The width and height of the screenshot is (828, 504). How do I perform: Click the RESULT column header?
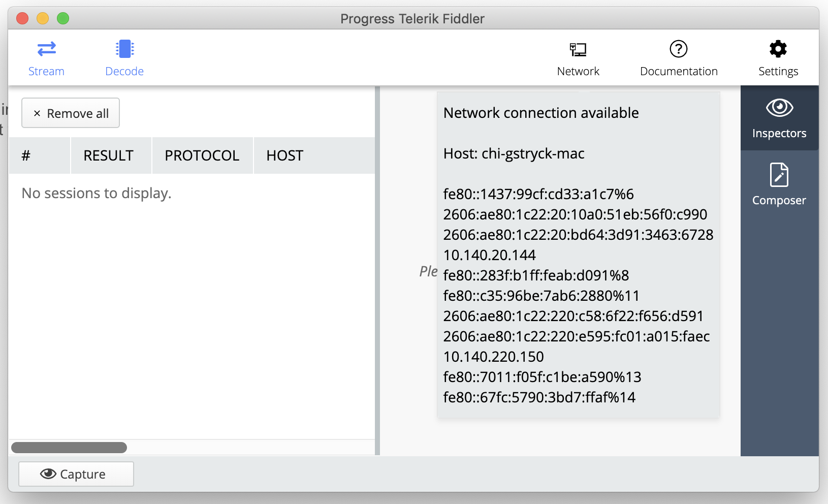point(109,155)
